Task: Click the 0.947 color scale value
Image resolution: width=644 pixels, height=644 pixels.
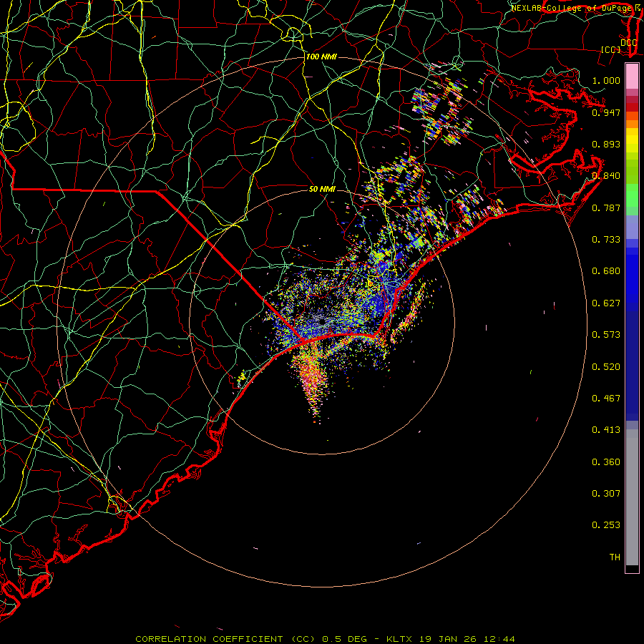Action: click(x=606, y=112)
